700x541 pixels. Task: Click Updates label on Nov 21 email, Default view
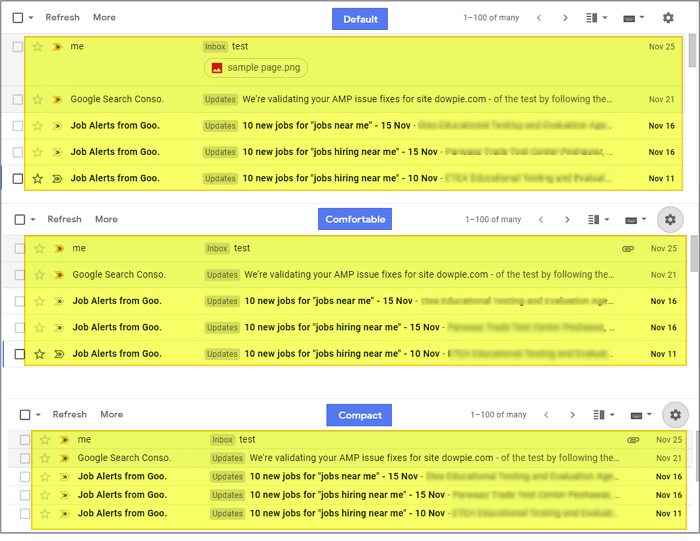[220, 99]
